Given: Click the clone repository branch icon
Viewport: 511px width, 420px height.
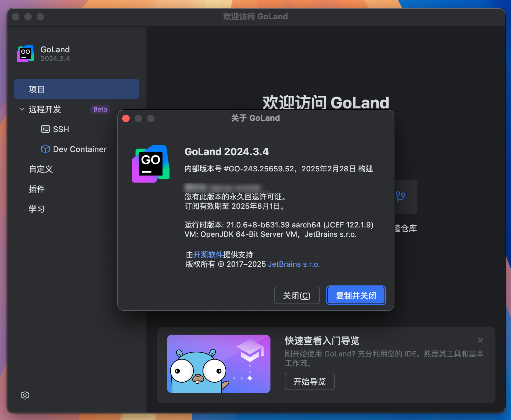Looking at the screenshot, I should [400, 197].
